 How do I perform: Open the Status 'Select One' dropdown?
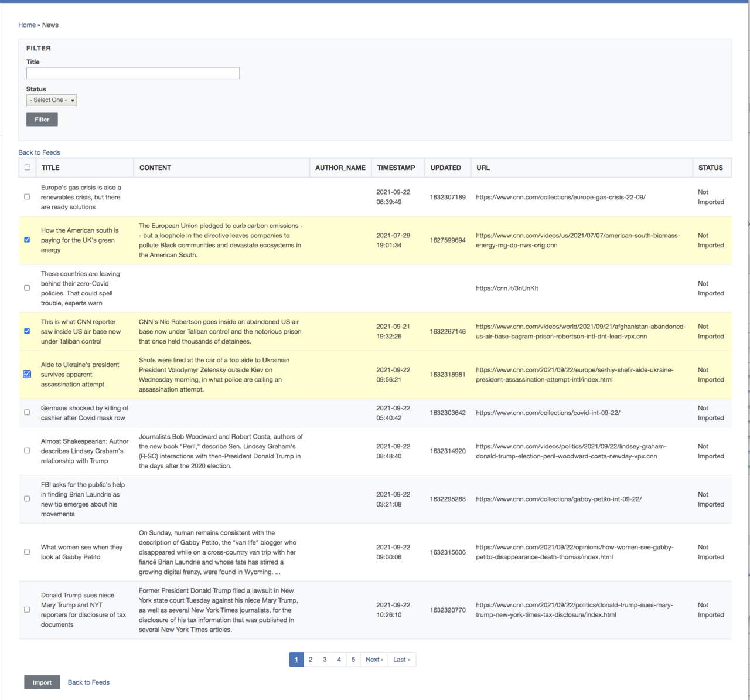click(52, 100)
